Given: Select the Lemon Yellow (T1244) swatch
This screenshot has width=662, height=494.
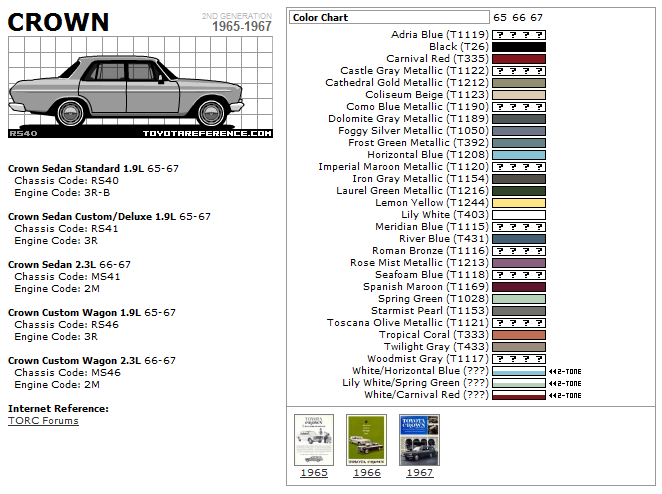Looking at the screenshot, I should [519, 203].
